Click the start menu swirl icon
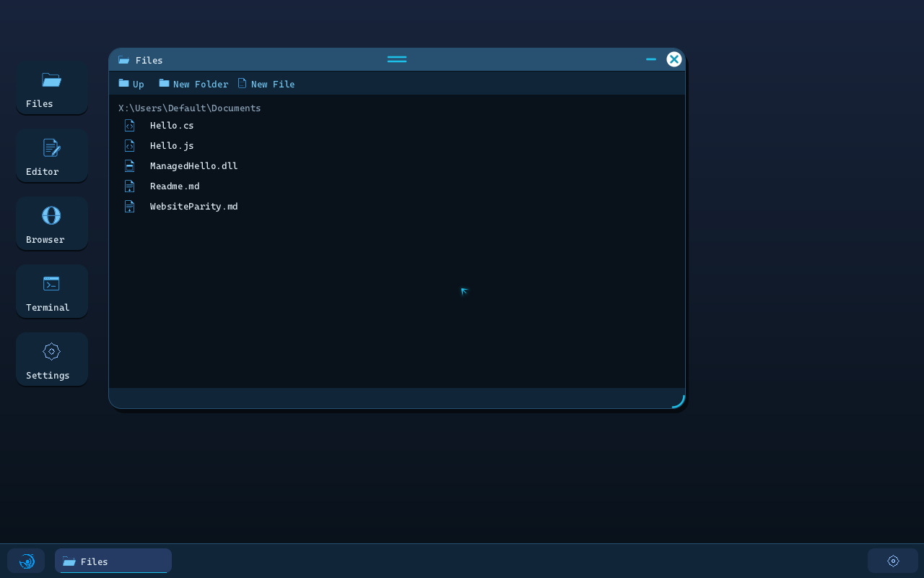The width and height of the screenshot is (924, 578). pos(27,561)
